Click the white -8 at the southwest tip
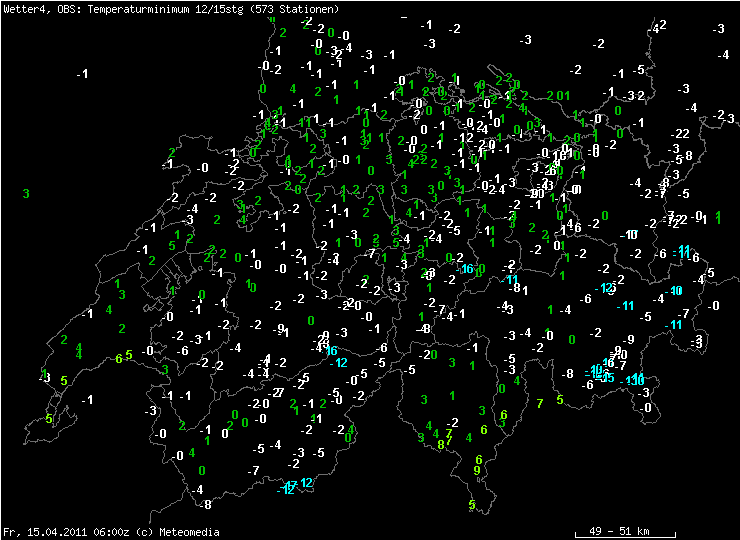The image size is (740, 540). [x=205, y=504]
